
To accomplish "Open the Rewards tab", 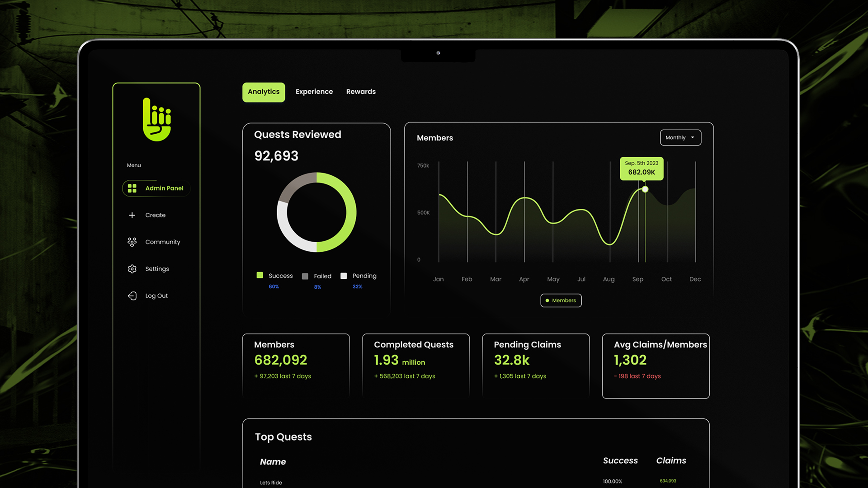I will [361, 92].
